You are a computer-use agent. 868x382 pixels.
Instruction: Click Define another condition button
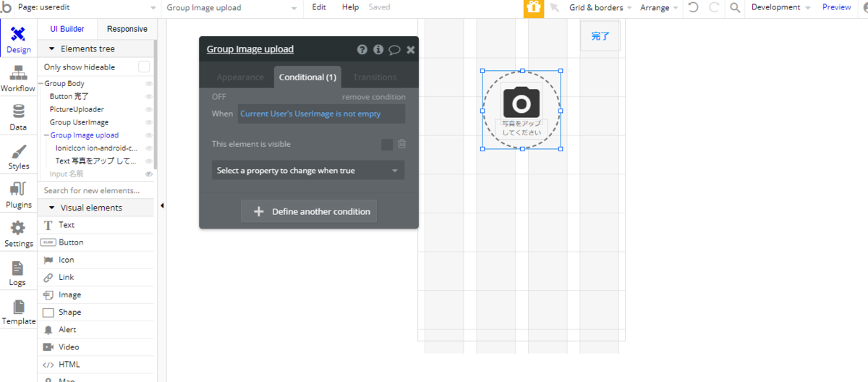tap(309, 211)
